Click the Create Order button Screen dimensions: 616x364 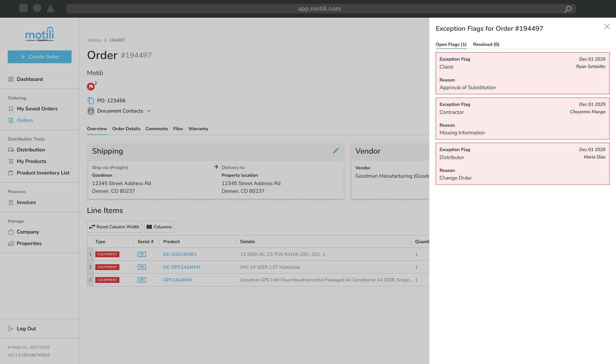click(39, 57)
